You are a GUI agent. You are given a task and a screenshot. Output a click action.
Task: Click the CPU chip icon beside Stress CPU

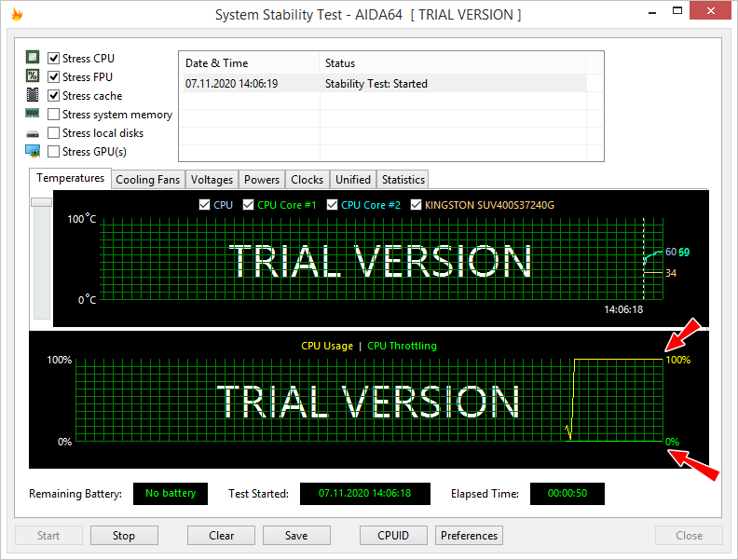[33, 58]
